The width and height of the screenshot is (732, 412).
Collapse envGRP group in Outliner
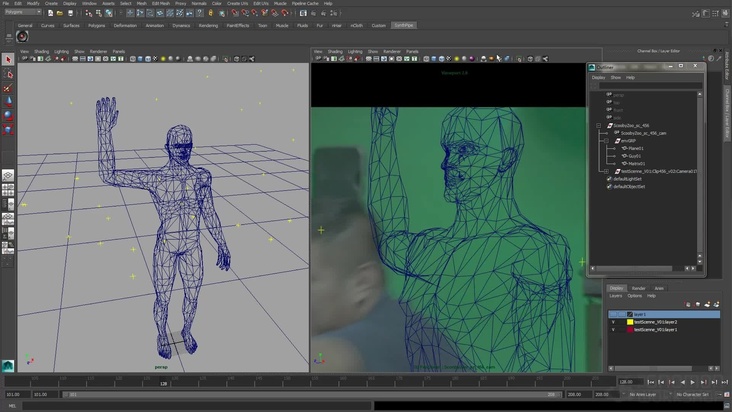(x=606, y=140)
